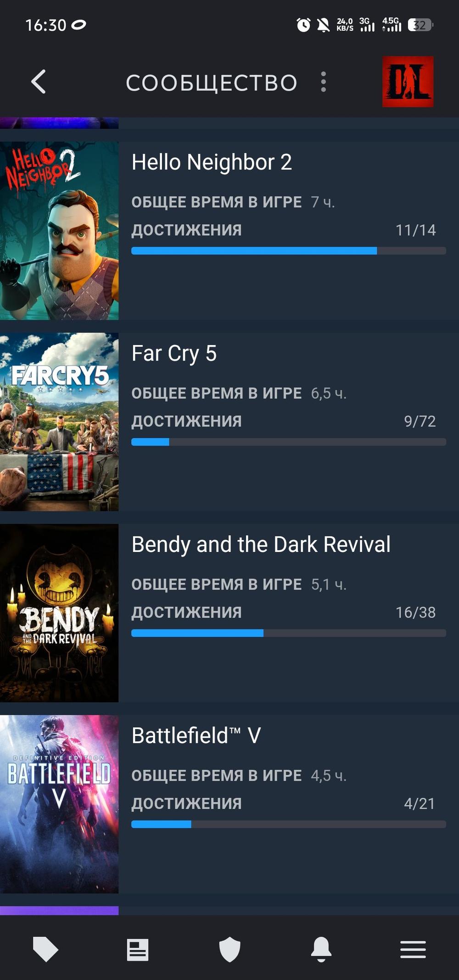The width and height of the screenshot is (459, 980).
Task: Select the Far Cry 5 cover art
Action: (59, 422)
